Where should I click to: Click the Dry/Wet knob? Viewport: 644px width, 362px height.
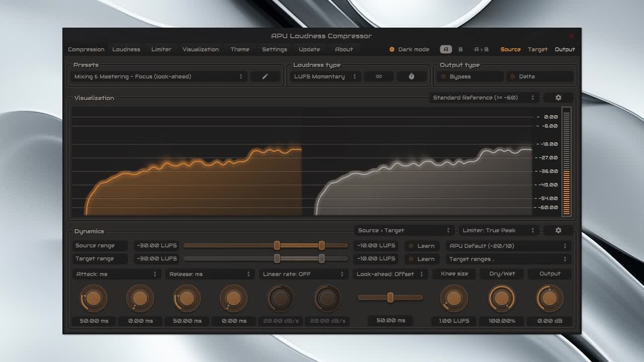pyautogui.click(x=502, y=299)
